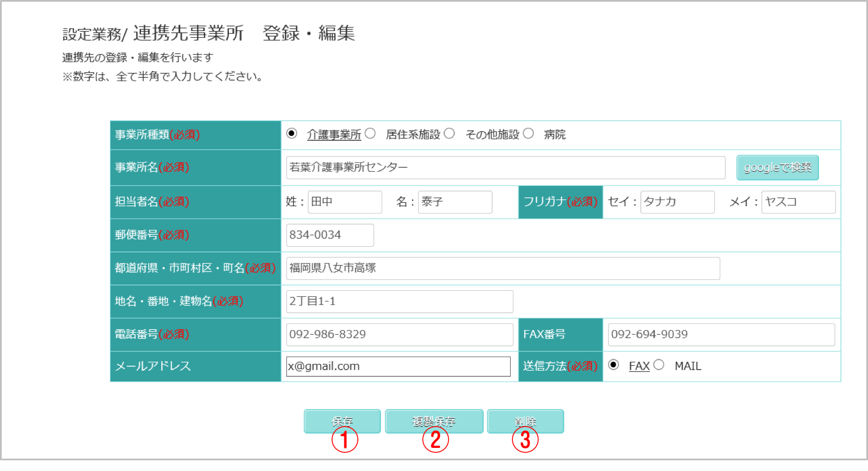Focus the メイ furigana input field

(798, 202)
